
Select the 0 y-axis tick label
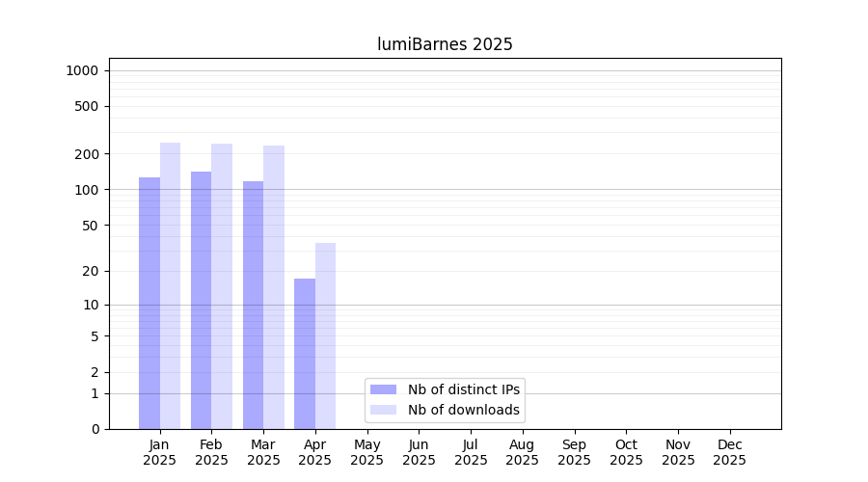[x=95, y=429]
